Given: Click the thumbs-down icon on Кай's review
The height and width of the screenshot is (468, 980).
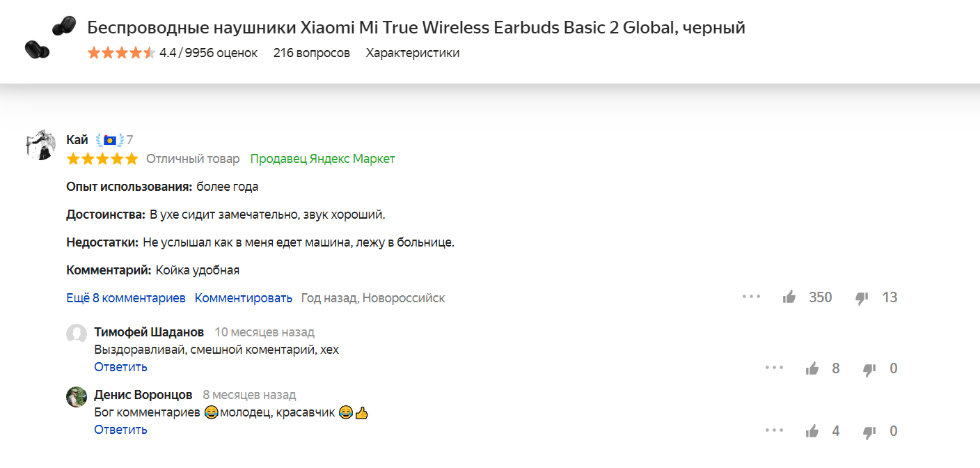Looking at the screenshot, I should point(862,298).
